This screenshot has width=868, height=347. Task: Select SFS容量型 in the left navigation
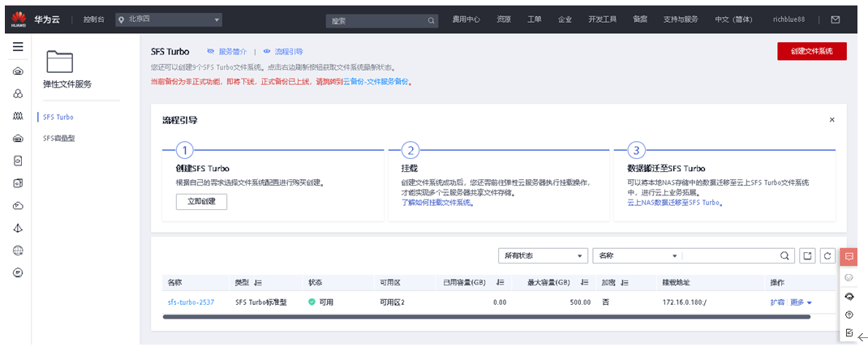[58, 139]
